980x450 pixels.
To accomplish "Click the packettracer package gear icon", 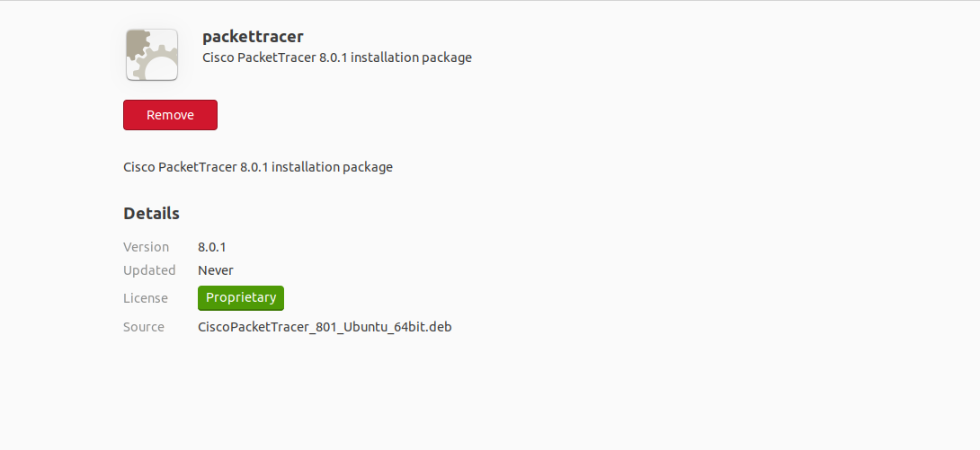I will 151,55.
